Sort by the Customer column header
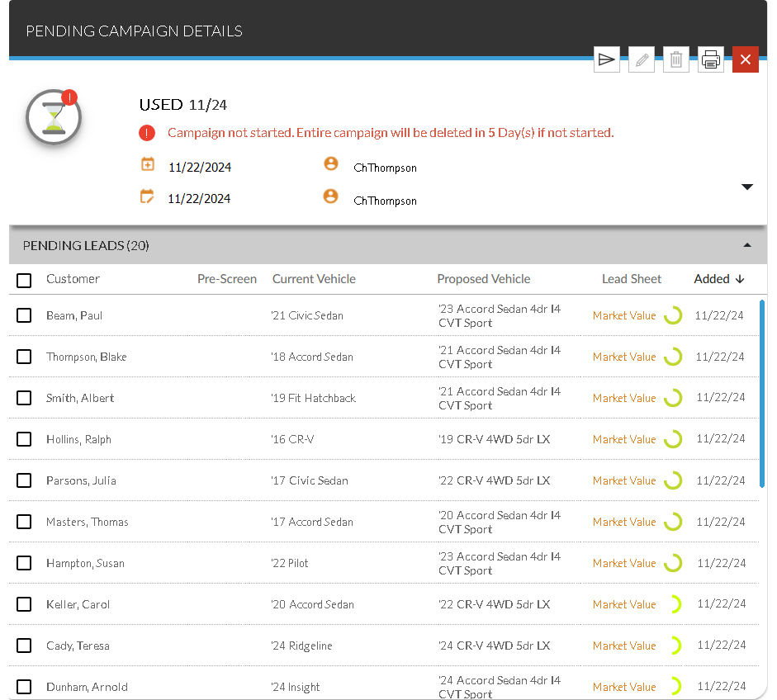Viewport: 777px width, 700px height. click(x=73, y=279)
